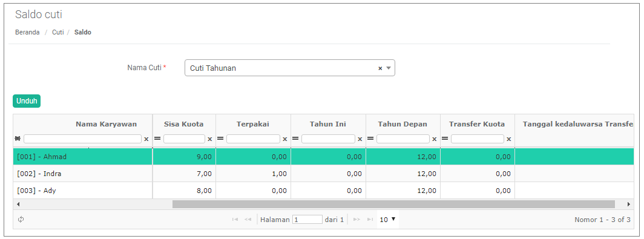Go to next page pager icon
The image size is (644, 239).
357,220
